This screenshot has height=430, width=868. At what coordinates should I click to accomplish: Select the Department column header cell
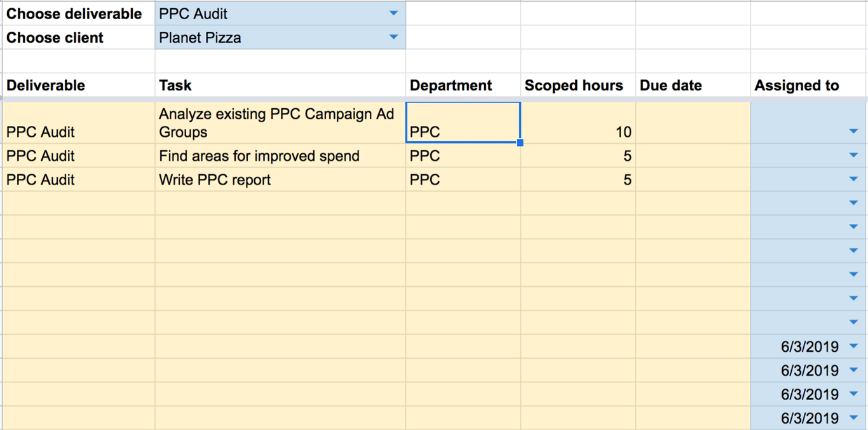[463, 86]
